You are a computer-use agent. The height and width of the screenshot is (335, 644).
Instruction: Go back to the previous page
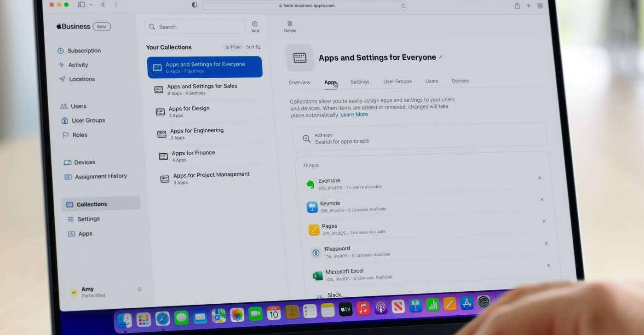103,5
